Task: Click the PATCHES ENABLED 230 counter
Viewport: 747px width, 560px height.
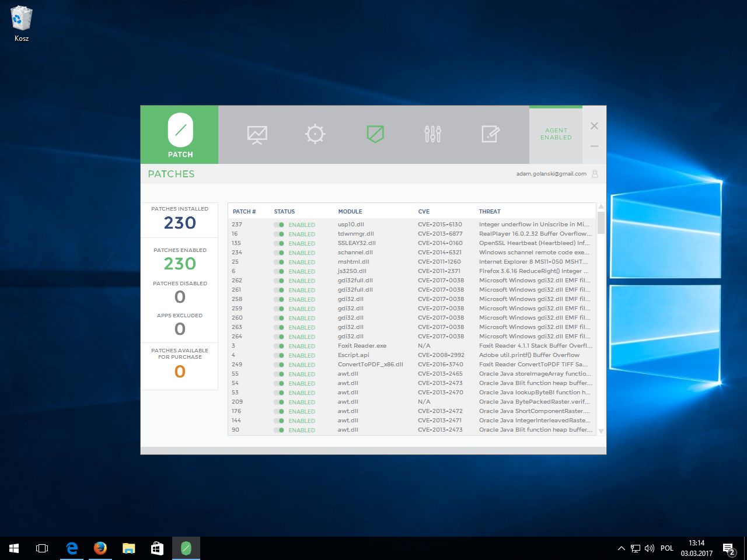Action: pyautogui.click(x=180, y=259)
